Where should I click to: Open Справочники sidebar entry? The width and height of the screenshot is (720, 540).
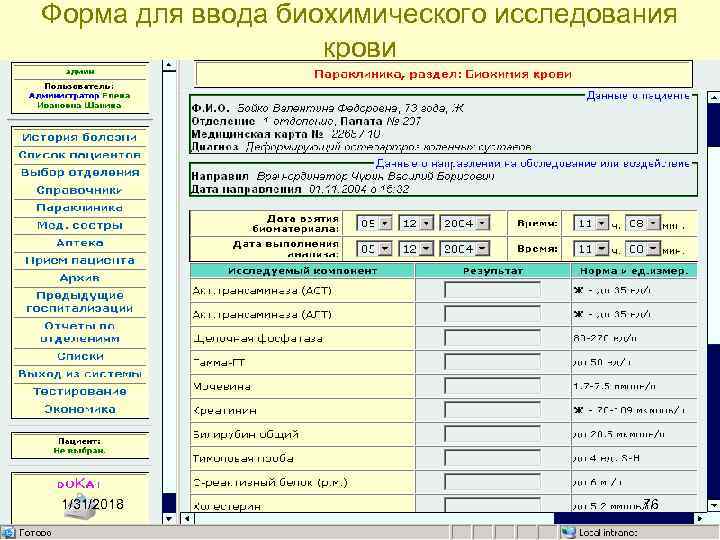click(79, 190)
